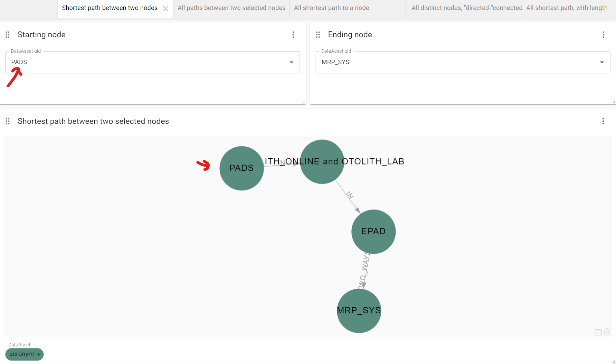Screen dimensions: 616x364
Task: Open the DataAsset uid dropdown showing MRP_SYS
Action: click(x=601, y=62)
